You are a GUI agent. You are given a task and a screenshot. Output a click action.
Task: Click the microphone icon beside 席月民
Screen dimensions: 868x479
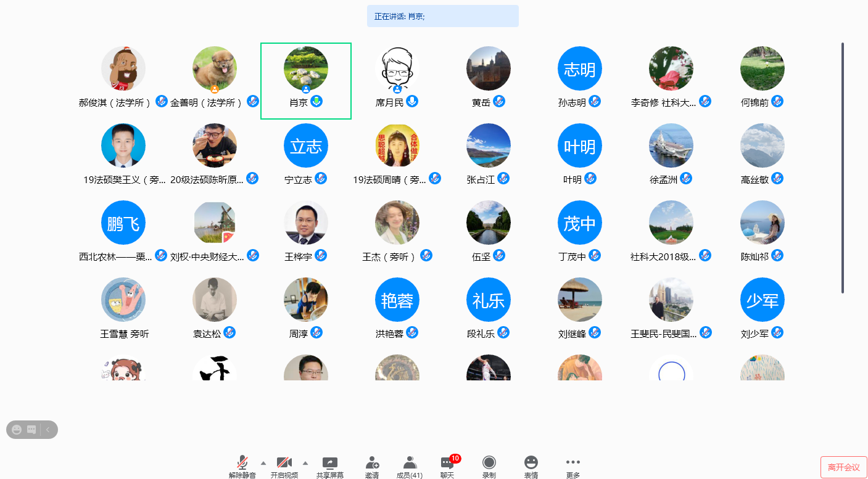pyautogui.click(x=412, y=101)
